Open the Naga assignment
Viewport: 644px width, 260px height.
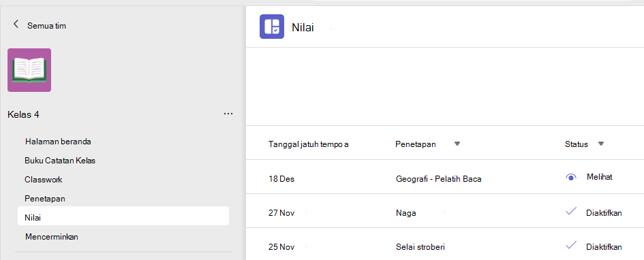(405, 213)
